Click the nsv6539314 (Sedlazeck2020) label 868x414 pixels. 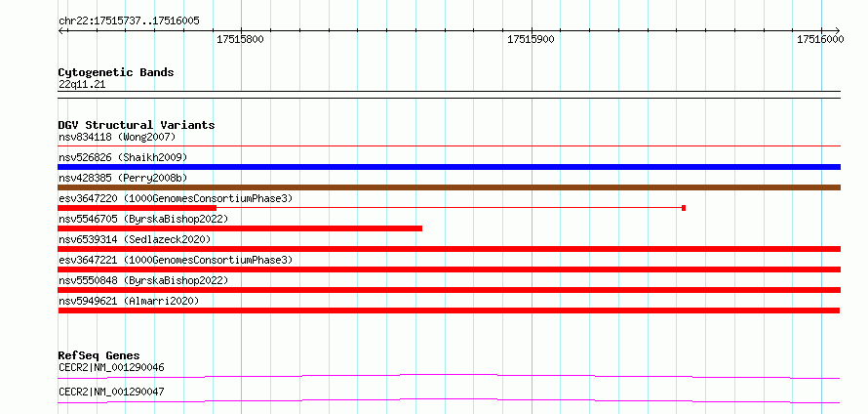[x=135, y=239]
